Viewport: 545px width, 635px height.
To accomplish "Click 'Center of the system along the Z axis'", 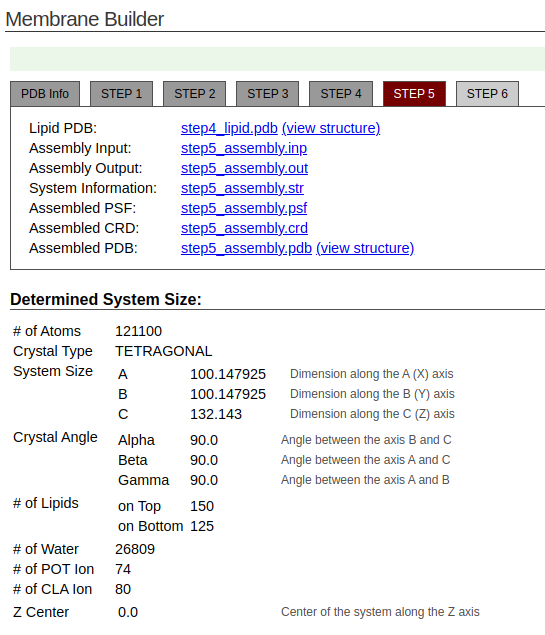I will point(380,612).
